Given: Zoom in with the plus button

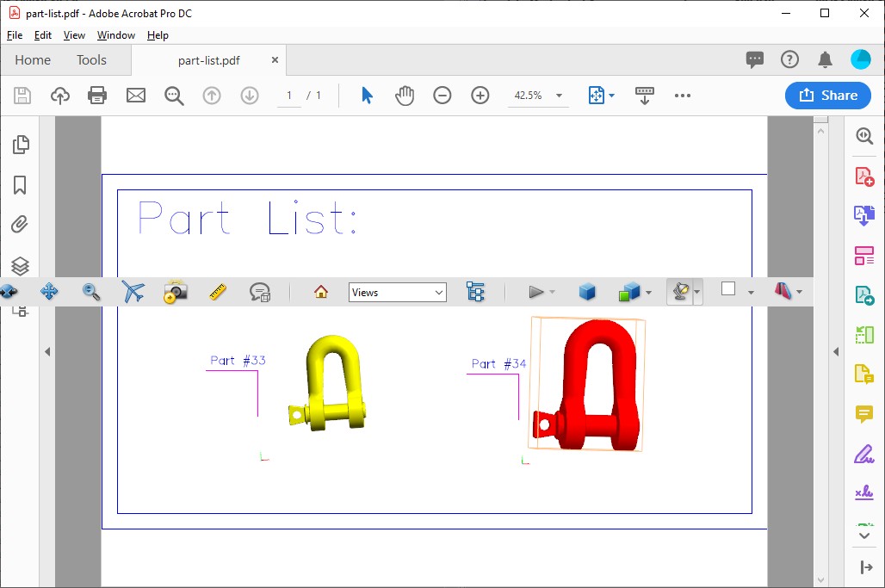Looking at the screenshot, I should 480,96.
